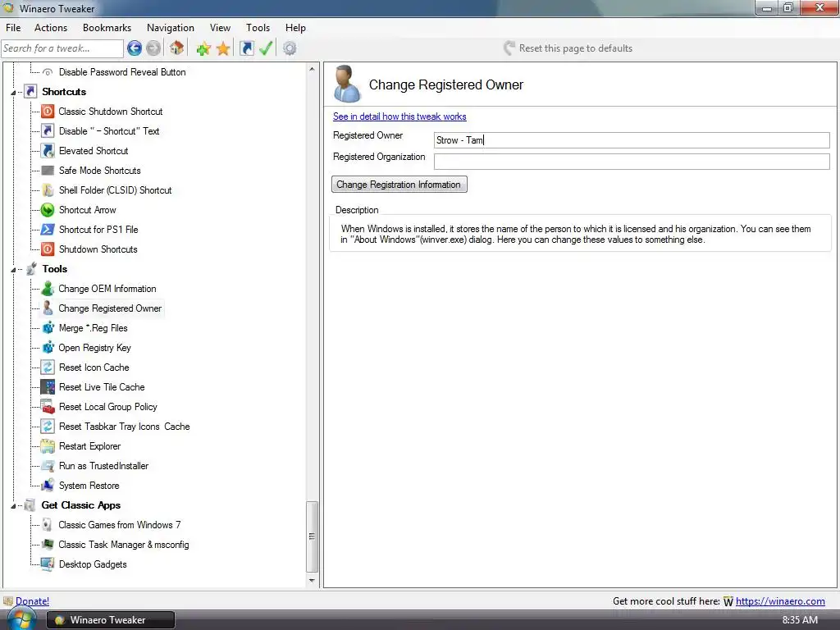
Task: Open the https://winaero.com link
Action: (x=780, y=601)
